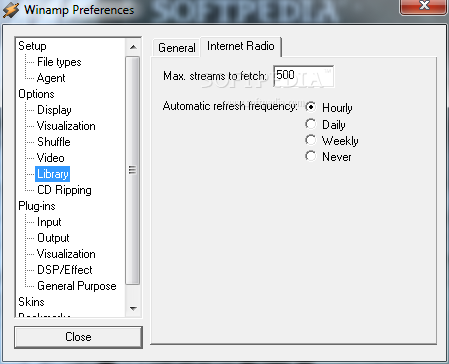
Task: Select DSP/Effect plug-ins
Action: 65,270
